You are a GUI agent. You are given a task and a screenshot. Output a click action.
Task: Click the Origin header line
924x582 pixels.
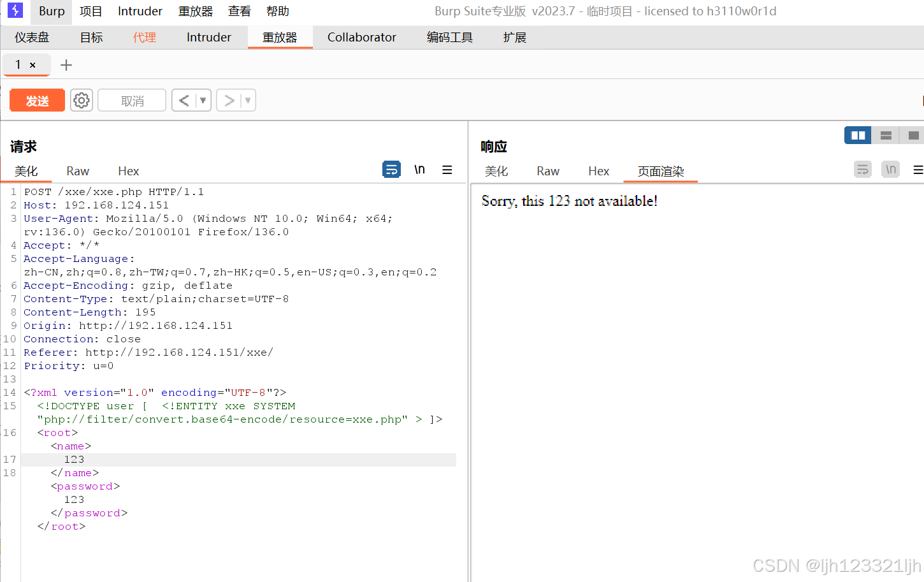click(x=128, y=326)
